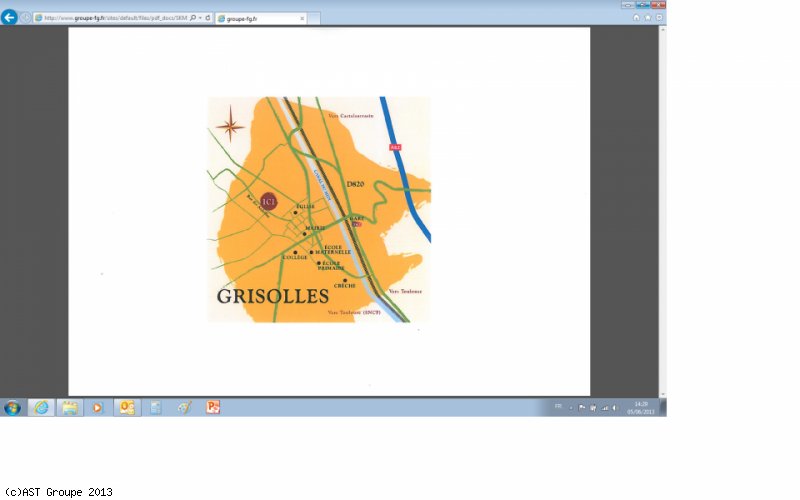Viewport: 800px width, 500px height.
Task: Open a new blank tab
Action: coord(314,18)
